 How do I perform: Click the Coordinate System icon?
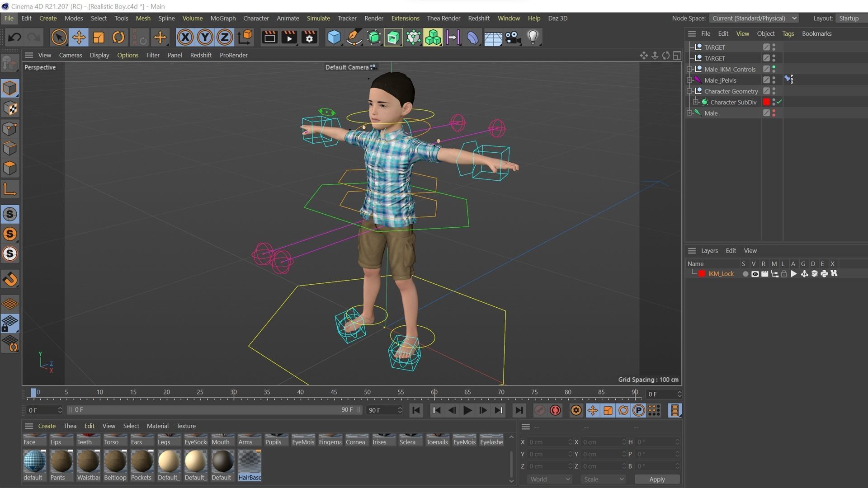(x=245, y=38)
